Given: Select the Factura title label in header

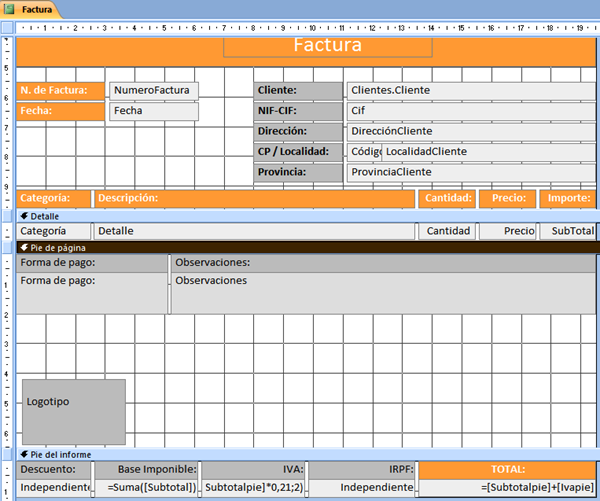Looking at the screenshot, I should coord(327,46).
